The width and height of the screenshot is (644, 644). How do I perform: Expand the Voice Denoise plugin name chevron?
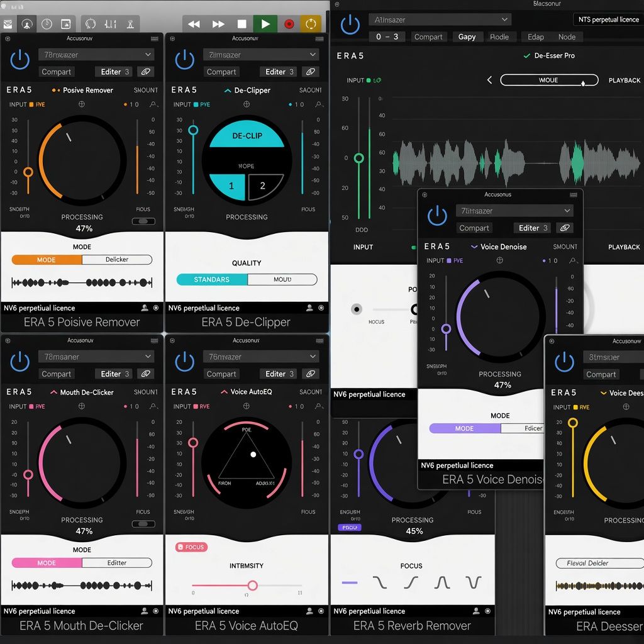pos(474,247)
